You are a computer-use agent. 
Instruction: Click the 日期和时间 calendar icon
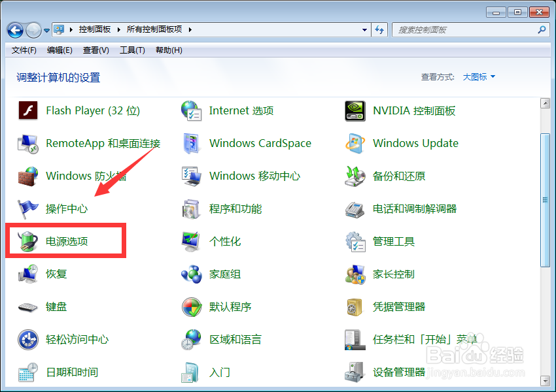coord(28,372)
